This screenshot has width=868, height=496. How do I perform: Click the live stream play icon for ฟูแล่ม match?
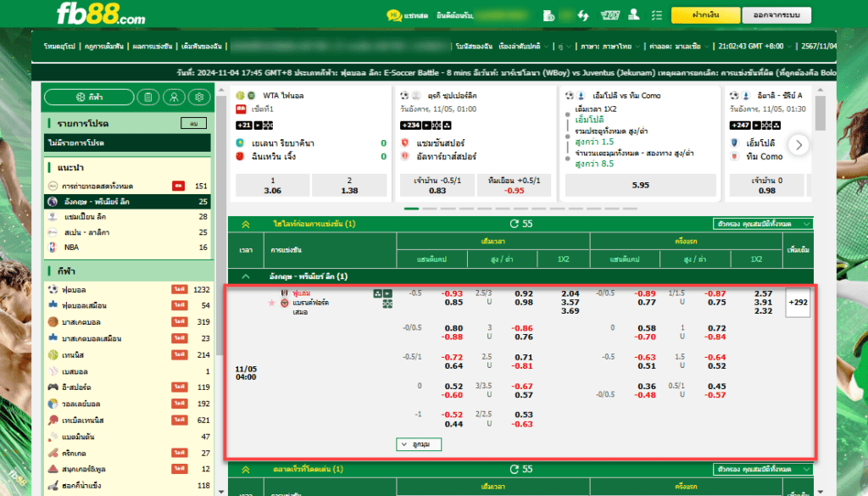coord(387,293)
